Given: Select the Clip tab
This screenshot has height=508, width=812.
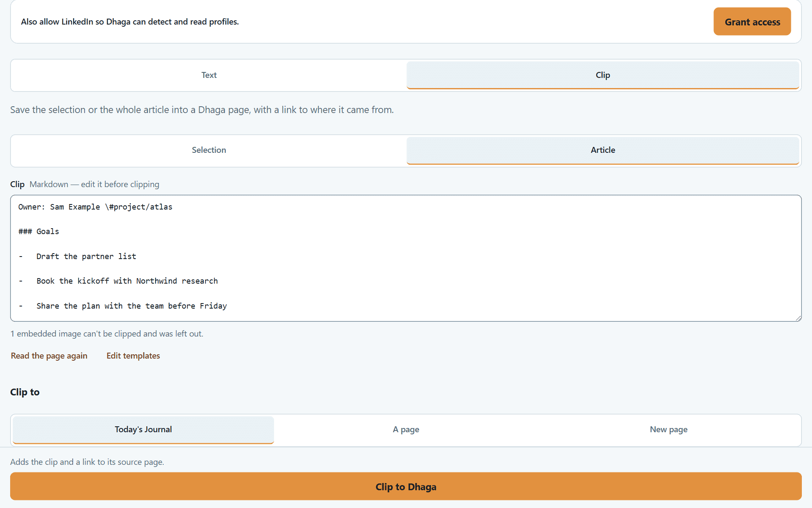Looking at the screenshot, I should pyautogui.click(x=603, y=75).
